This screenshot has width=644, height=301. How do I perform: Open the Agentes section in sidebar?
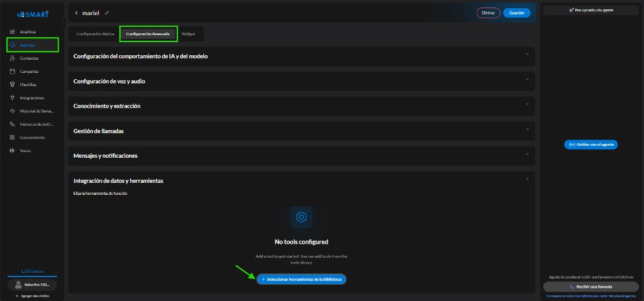point(33,45)
